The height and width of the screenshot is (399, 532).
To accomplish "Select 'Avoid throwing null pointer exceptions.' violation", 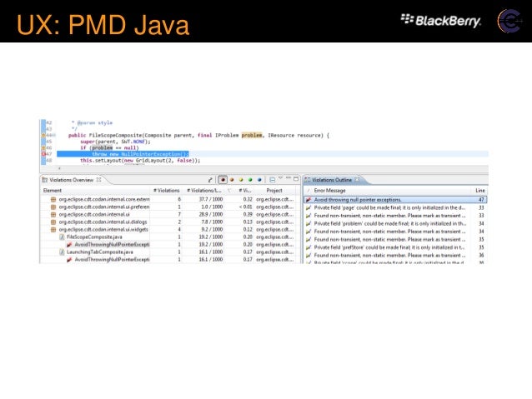I will tap(395, 200).
